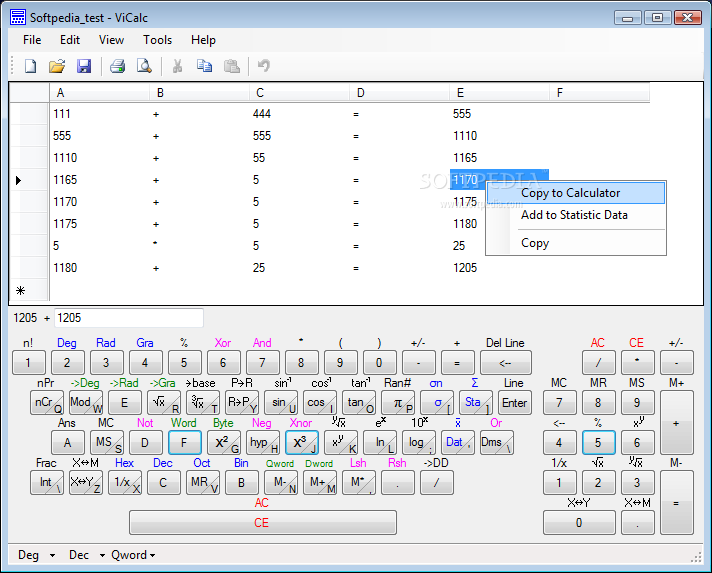Screen dimensions: 712x573
Task: Click the Dms key
Action: (x=497, y=443)
